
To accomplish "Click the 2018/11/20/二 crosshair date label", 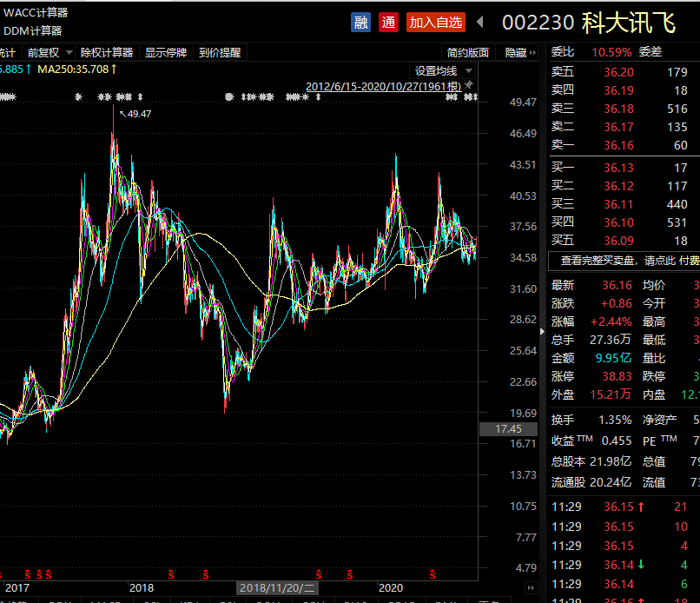I will point(277,588).
